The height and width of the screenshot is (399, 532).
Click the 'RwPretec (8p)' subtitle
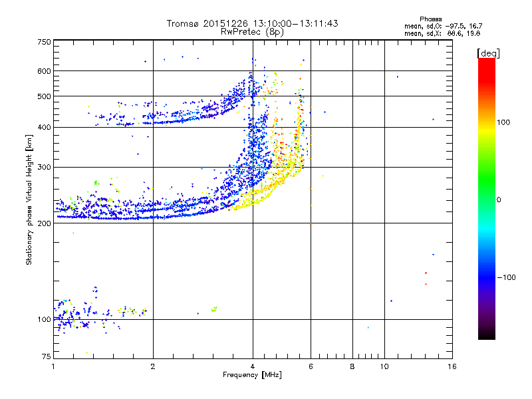point(252,32)
